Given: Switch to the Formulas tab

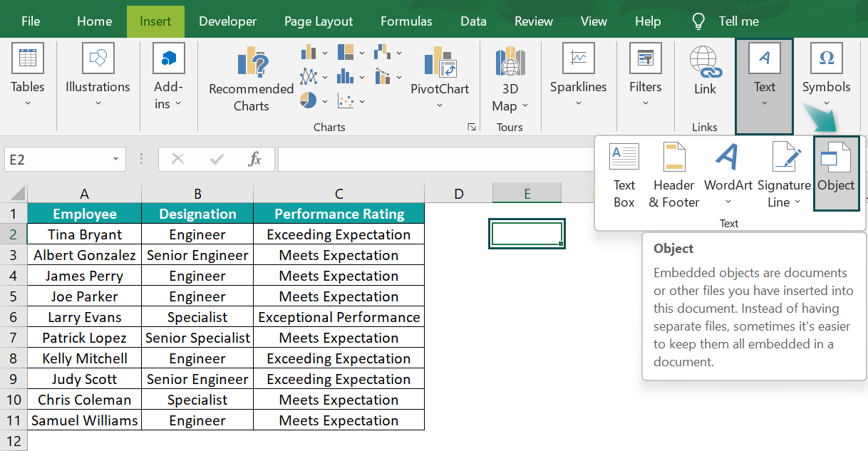Looking at the screenshot, I should pos(406,21).
